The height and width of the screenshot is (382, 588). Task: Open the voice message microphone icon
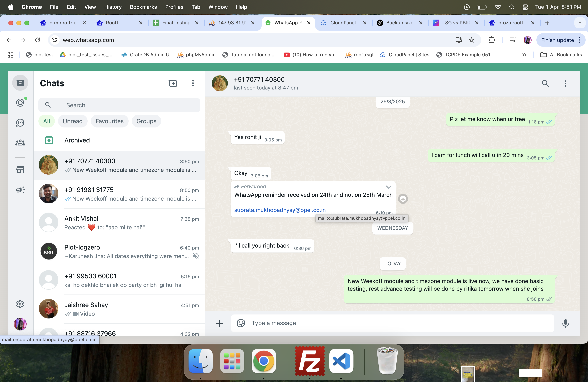point(565,323)
